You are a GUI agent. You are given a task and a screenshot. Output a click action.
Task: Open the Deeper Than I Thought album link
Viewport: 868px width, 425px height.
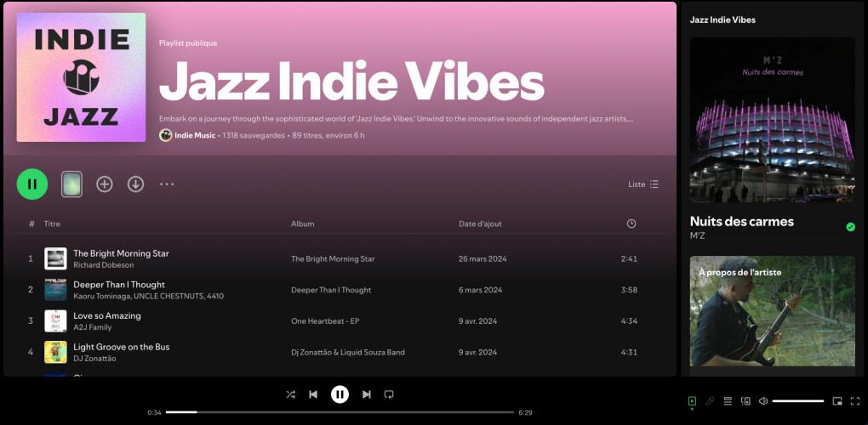(x=331, y=290)
